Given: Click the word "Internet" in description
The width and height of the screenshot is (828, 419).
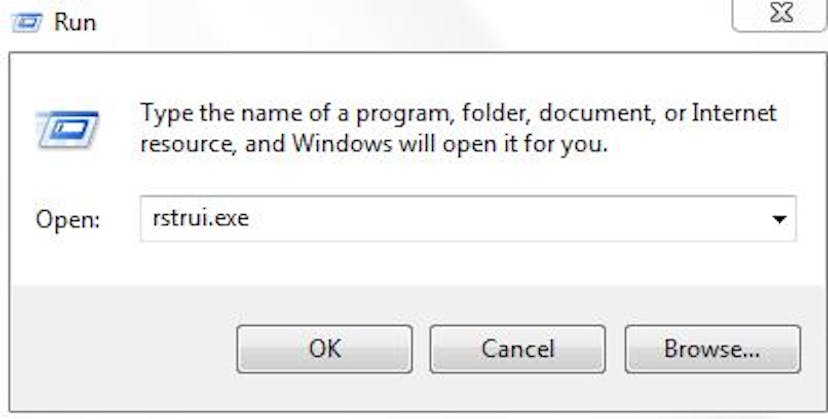Looking at the screenshot, I should (x=734, y=113).
